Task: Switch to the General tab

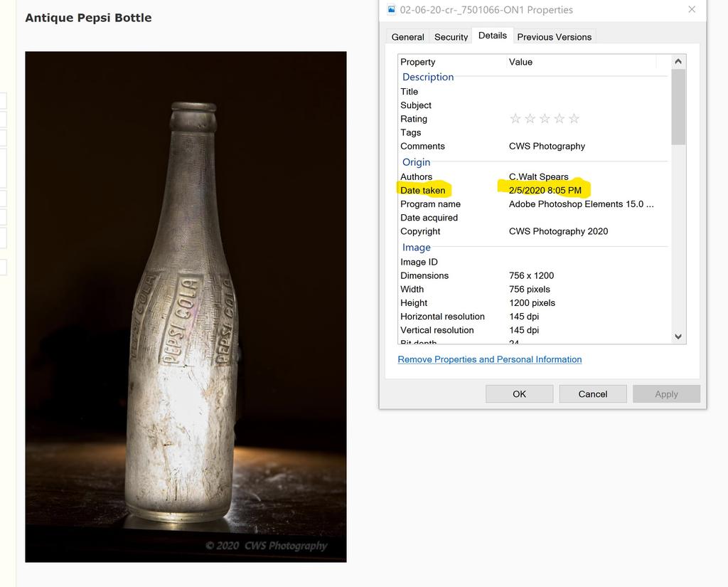Action: (407, 37)
